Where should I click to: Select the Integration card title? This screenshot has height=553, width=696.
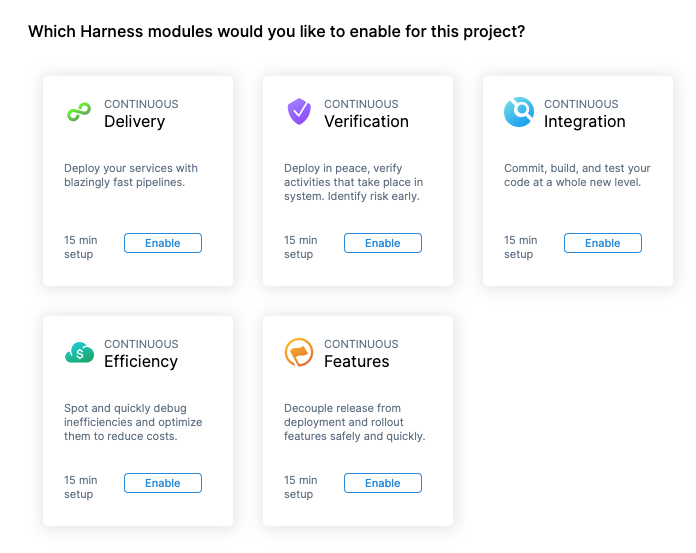click(585, 122)
